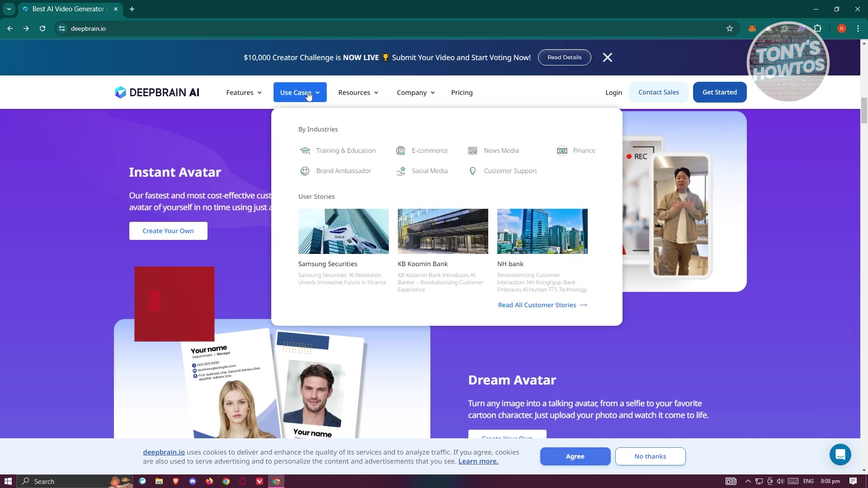868x488 pixels.
Task: Click Create Your Own under Instant Avatar
Action: [x=168, y=231]
